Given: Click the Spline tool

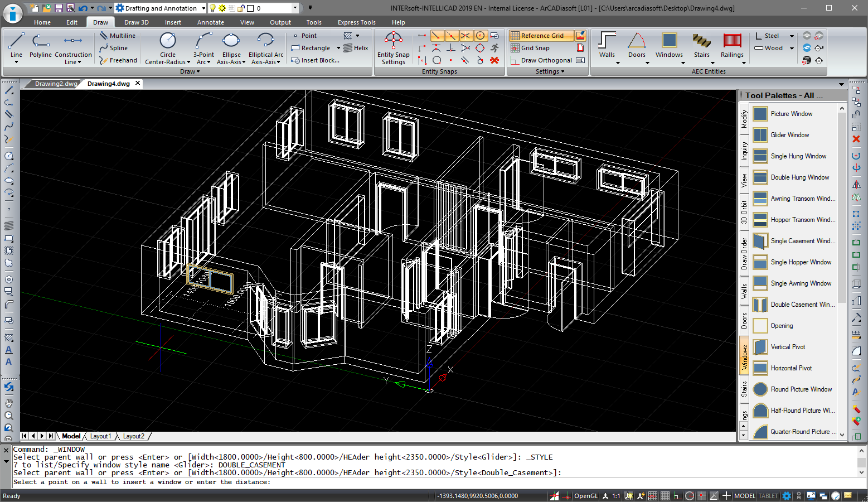Looking at the screenshot, I should tap(113, 48).
